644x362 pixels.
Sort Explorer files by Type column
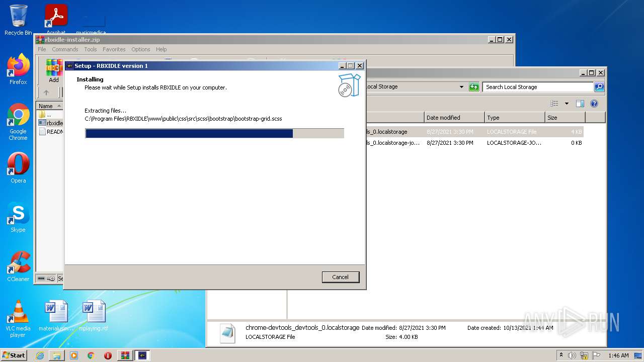pyautogui.click(x=515, y=118)
